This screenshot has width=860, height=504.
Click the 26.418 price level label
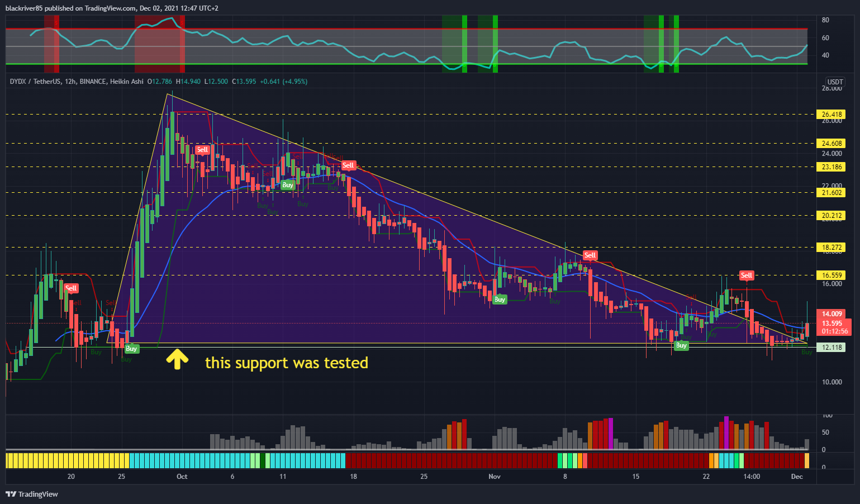tap(832, 115)
